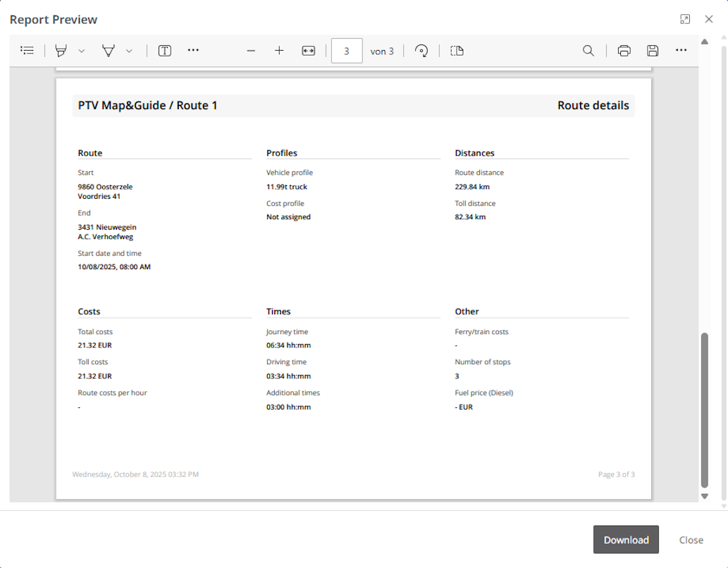This screenshot has height=568, width=728.
Task: Click the vertical scrollbar thumb
Action: (704, 410)
